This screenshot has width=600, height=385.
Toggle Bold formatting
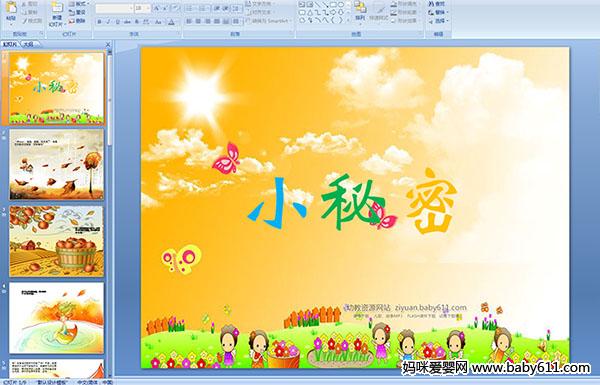(x=99, y=22)
